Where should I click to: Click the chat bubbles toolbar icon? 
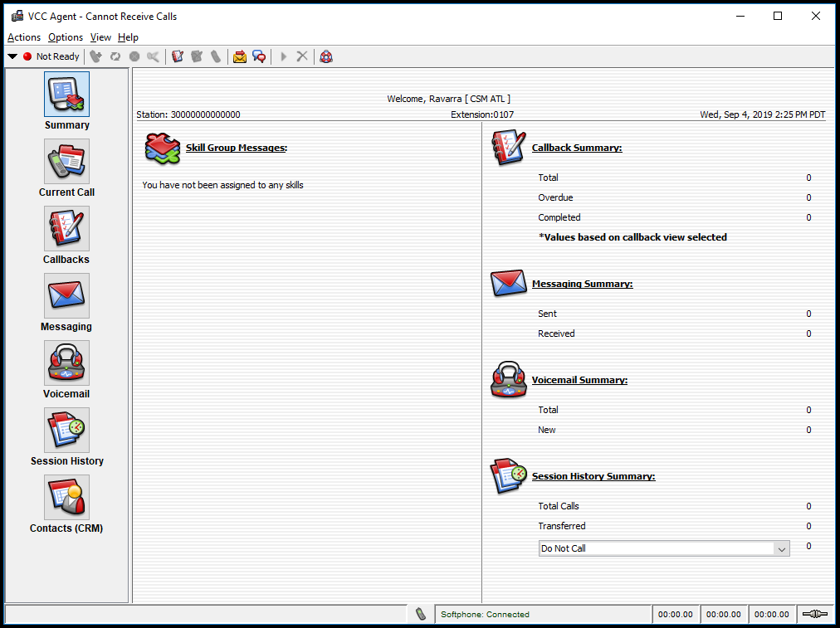259,56
